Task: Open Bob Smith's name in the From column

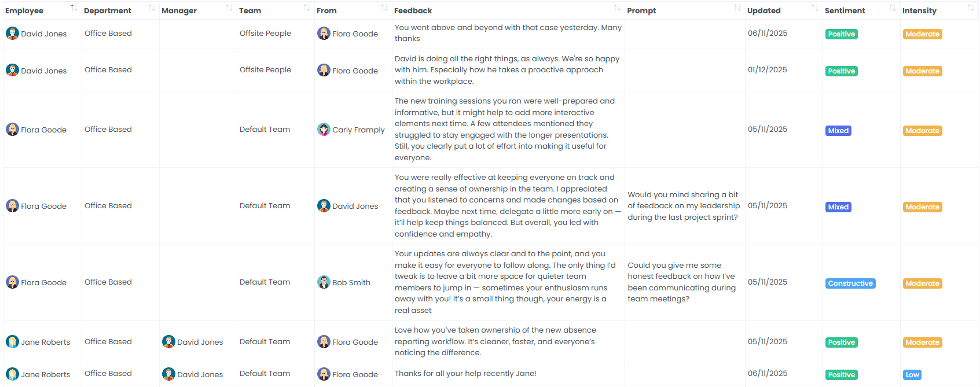Action: [350, 282]
